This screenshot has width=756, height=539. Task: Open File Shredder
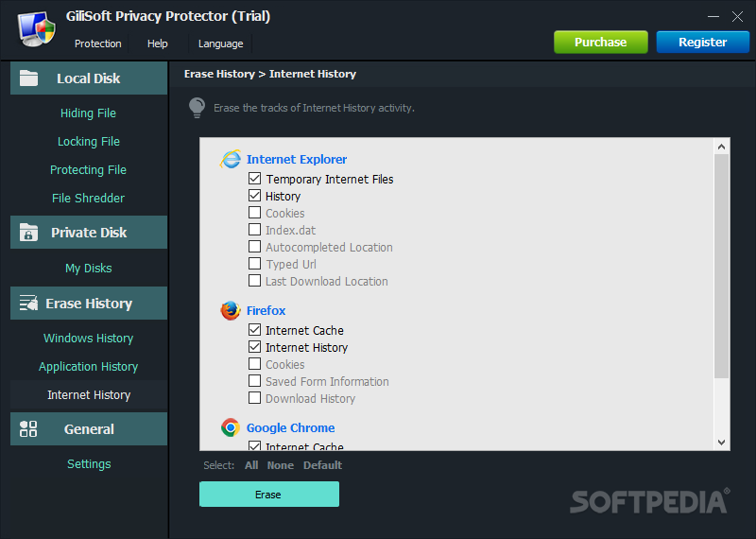(x=88, y=198)
